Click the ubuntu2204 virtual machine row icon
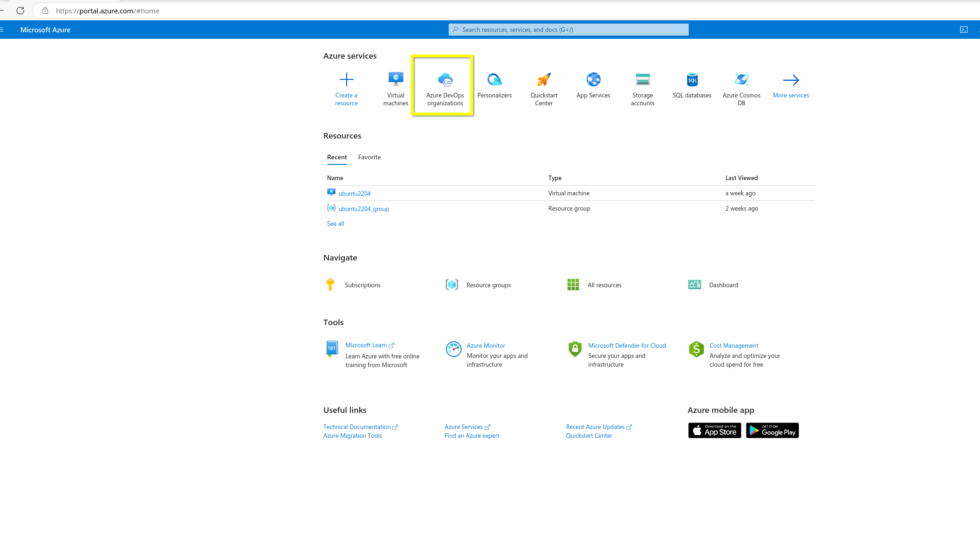Viewport: 980px width, 544px height. pos(331,193)
